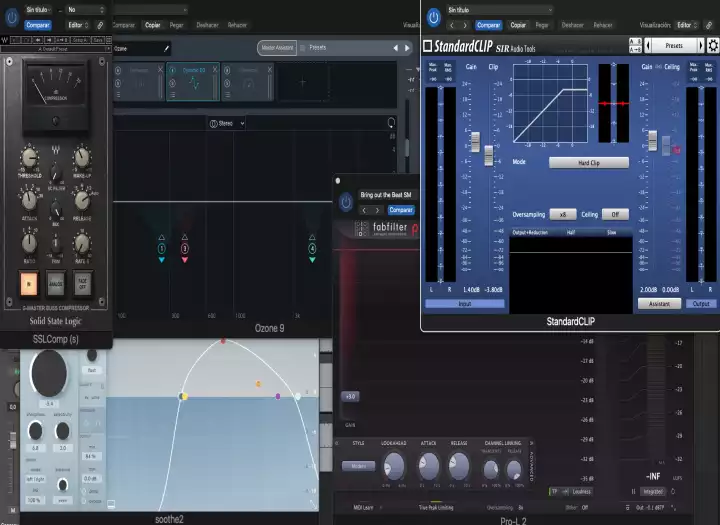Screen dimensions: 720x525
Task: Click the Ozone preset name edit pencil
Action: point(166,48)
